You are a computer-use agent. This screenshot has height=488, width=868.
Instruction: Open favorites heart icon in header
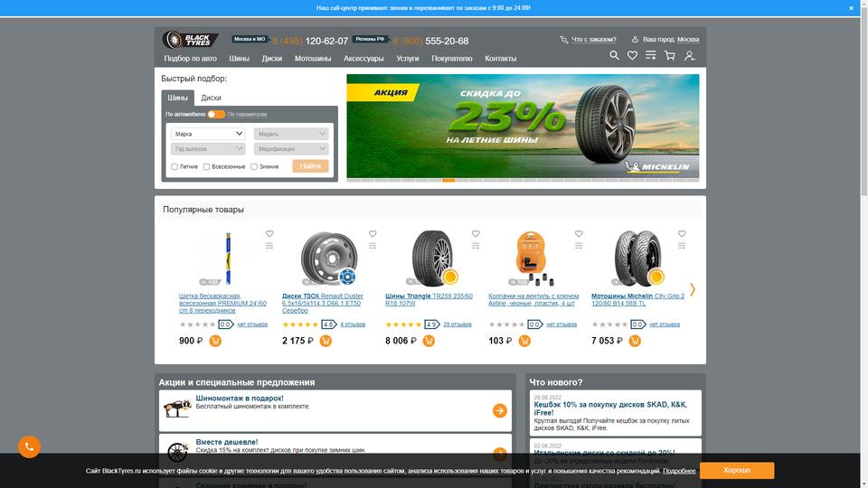632,55
